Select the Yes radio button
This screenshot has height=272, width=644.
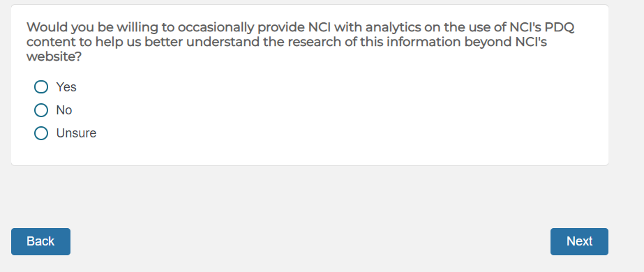[x=41, y=87]
